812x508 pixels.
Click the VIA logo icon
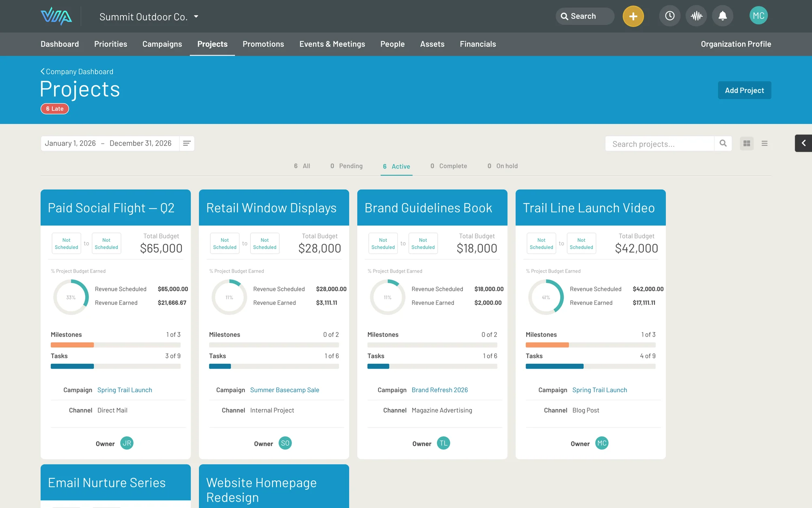pos(56,16)
